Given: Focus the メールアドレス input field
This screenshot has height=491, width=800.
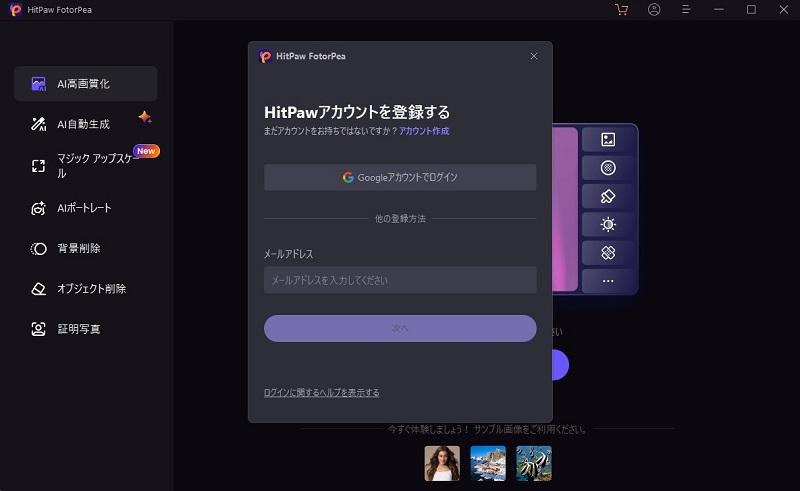Looking at the screenshot, I should 400,280.
